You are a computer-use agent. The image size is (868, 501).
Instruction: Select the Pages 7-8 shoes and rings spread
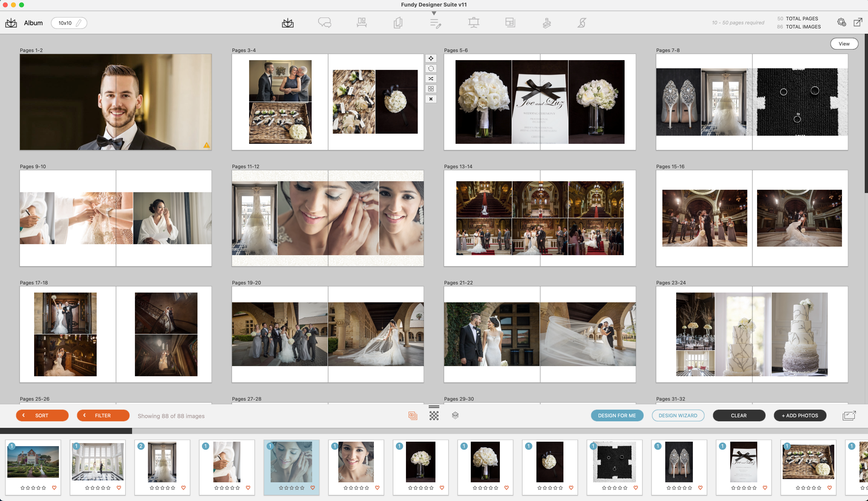[x=752, y=102]
